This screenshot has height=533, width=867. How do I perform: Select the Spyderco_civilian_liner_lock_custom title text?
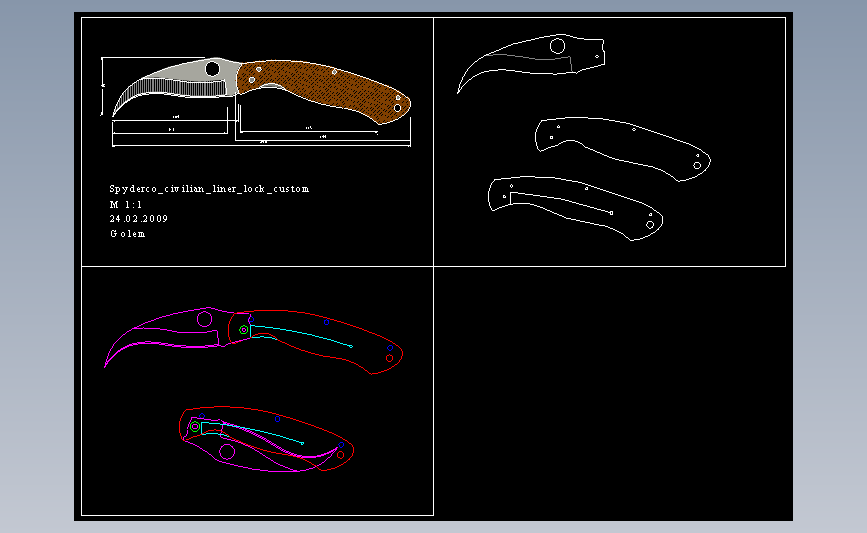tap(209, 189)
